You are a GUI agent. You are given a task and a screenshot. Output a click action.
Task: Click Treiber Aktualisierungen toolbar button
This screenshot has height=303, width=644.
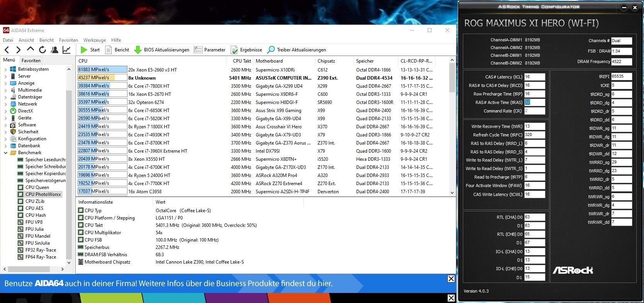[x=297, y=49]
